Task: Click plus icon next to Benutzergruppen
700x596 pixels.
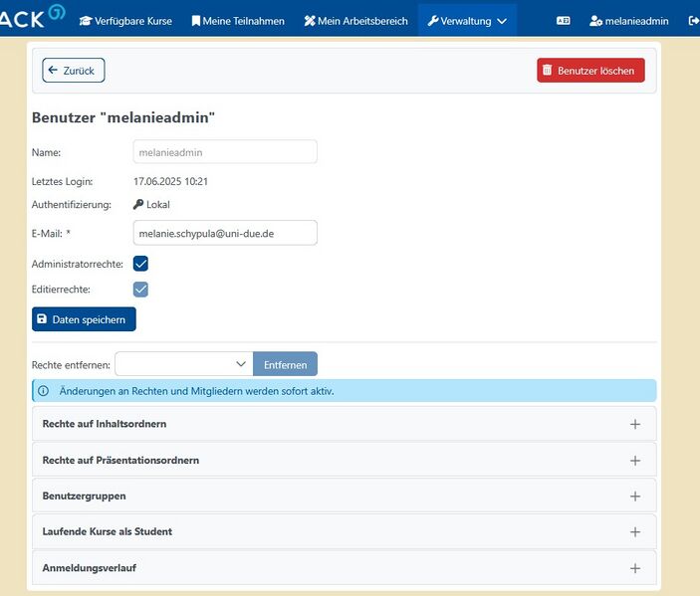Action: pyautogui.click(x=635, y=496)
